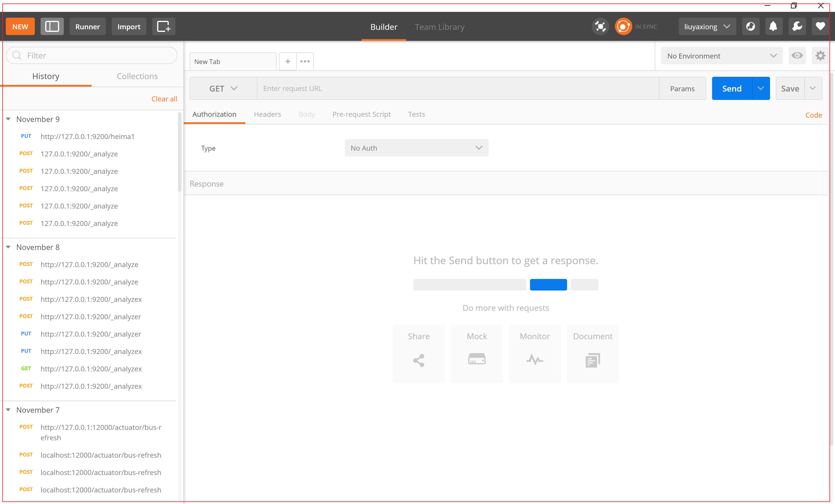The image size is (835, 504).
Task: Click the interceptor satellite icon
Action: coord(600,26)
